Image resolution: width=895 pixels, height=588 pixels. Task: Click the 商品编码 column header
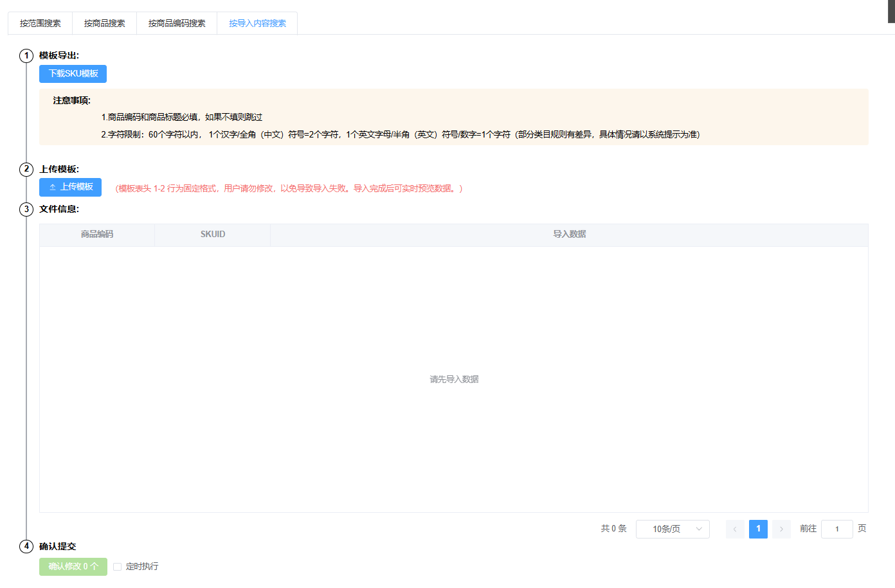coord(97,235)
